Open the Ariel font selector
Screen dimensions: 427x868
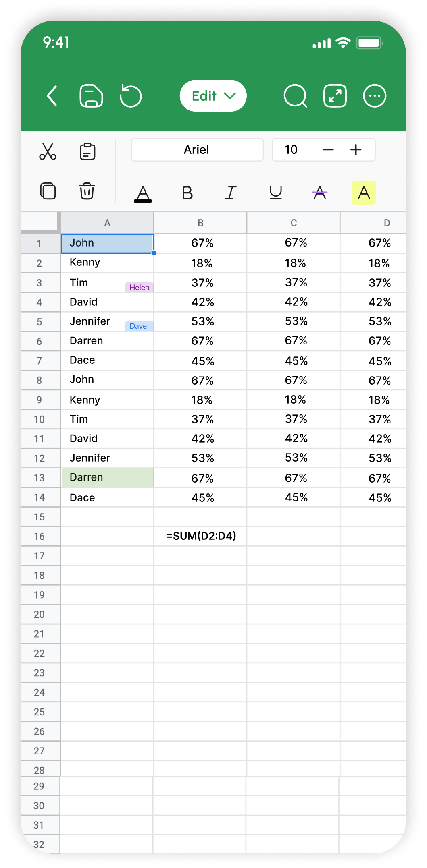click(x=197, y=150)
